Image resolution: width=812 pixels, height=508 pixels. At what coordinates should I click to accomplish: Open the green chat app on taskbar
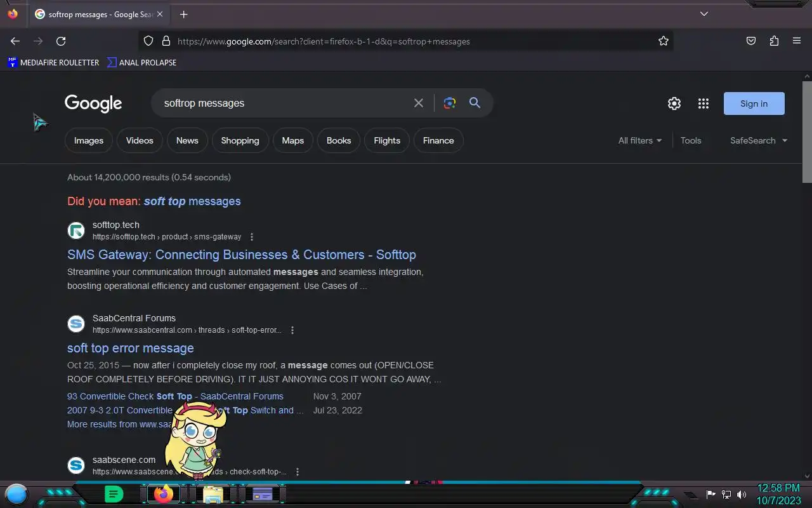coord(114,493)
